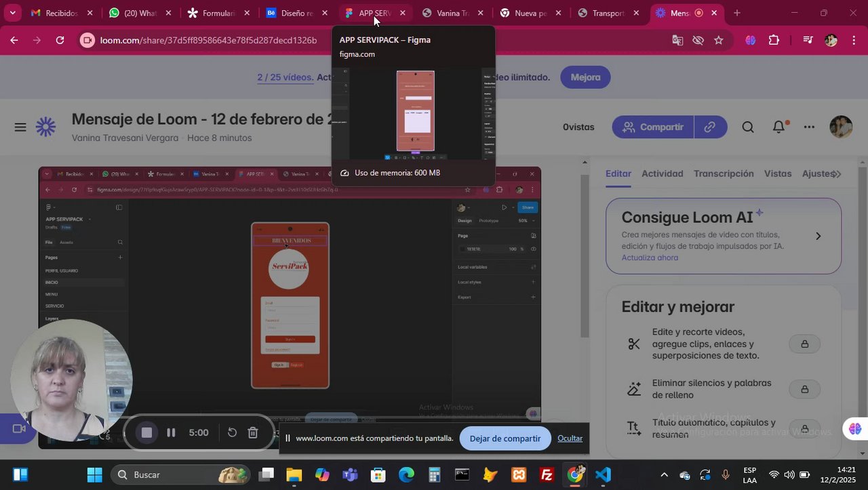This screenshot has width=868, height=490.
Task: Open Loom notifications bell
Action: coord(779,127)
